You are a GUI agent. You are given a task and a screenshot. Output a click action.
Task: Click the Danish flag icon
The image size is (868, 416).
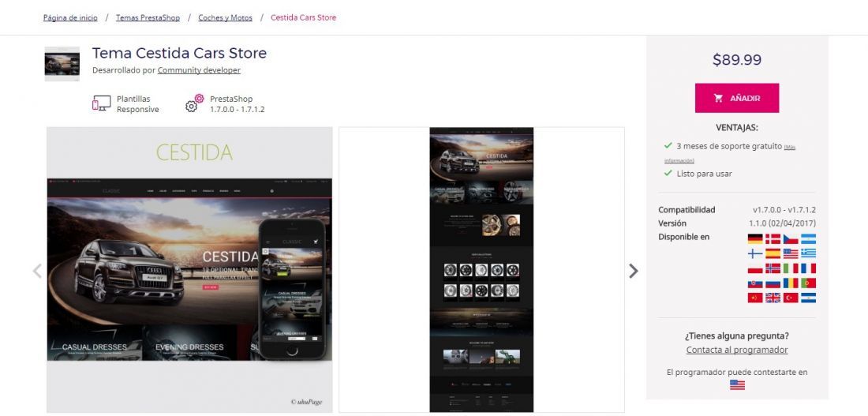click(773, 238)
